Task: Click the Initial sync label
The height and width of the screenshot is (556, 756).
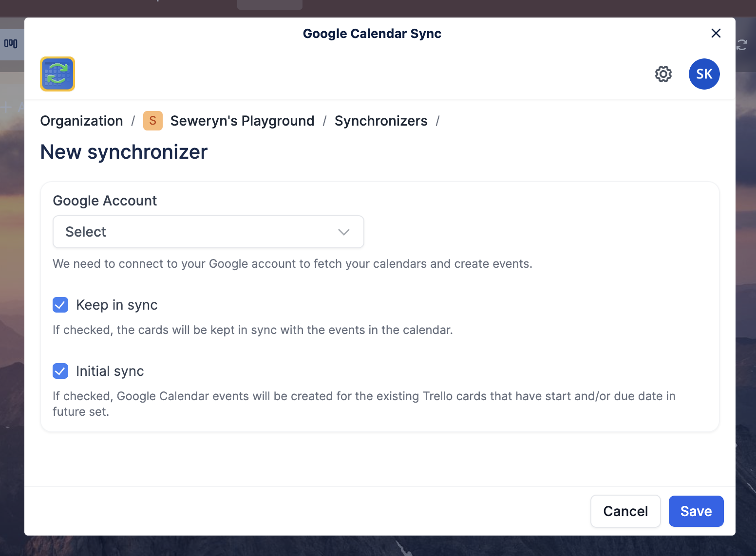Action: point(110,371)
